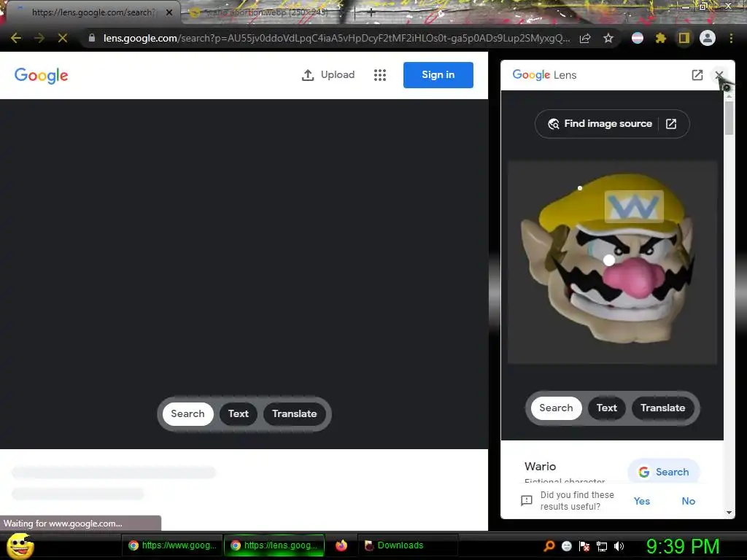Open Lens side panel in new tab
747x560 pixels.
697,75
